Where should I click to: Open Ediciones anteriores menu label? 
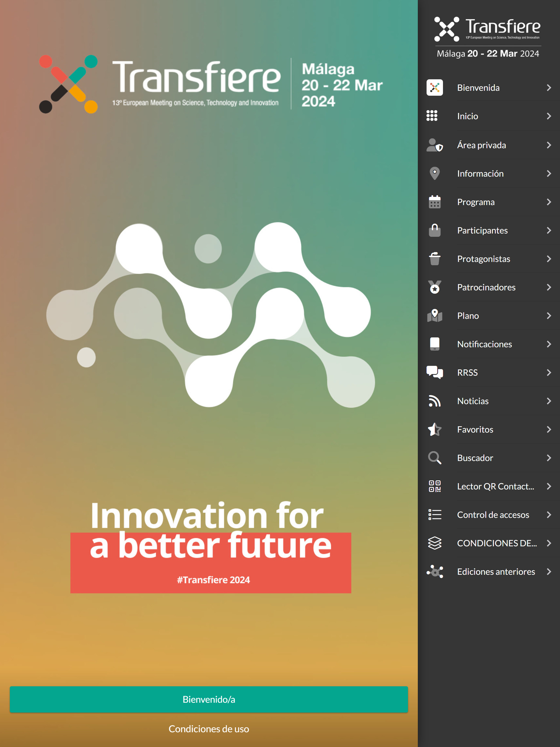(496, 571)
